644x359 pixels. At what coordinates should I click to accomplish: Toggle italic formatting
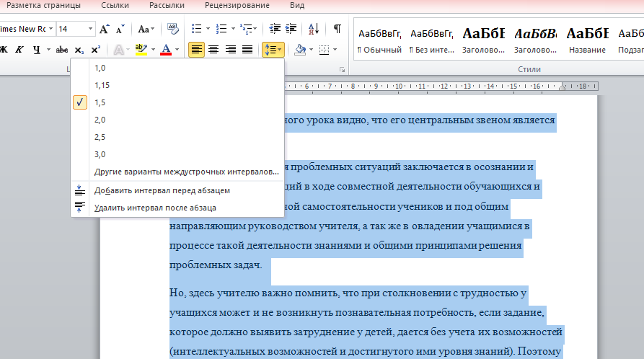[x=19, y=50]
